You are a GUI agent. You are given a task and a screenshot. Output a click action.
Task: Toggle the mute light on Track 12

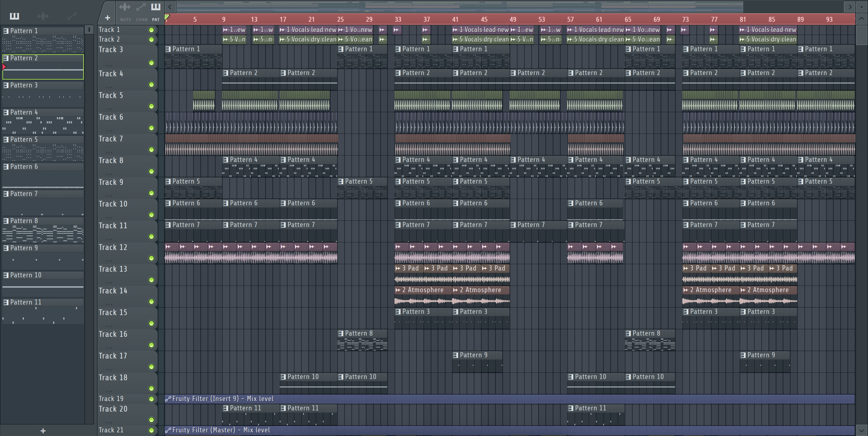coord(152,258)
